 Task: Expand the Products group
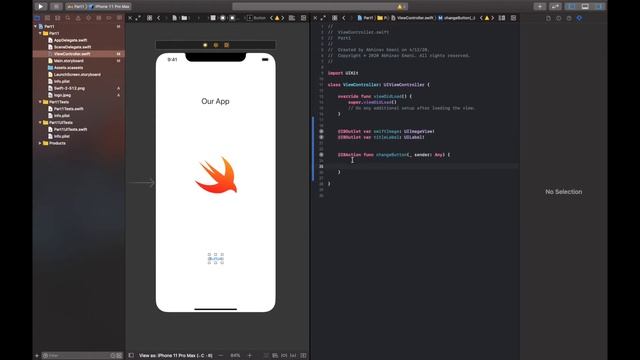pyautogui.click(x=40, y=143)
